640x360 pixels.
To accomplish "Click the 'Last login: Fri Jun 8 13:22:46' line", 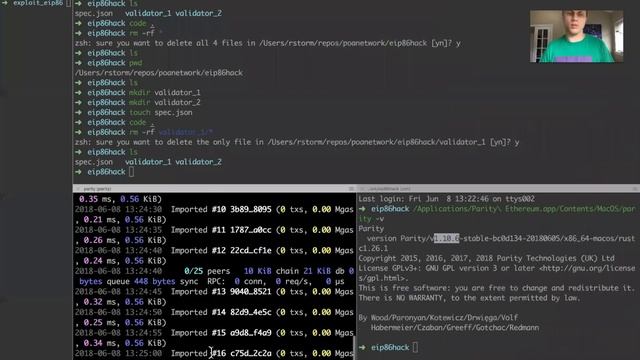I will coord(447,199).
